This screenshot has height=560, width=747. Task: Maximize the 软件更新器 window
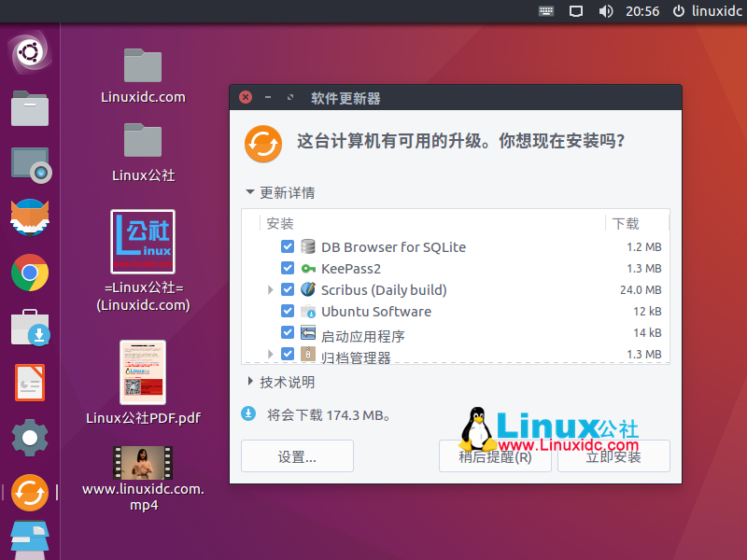point(289,97)
